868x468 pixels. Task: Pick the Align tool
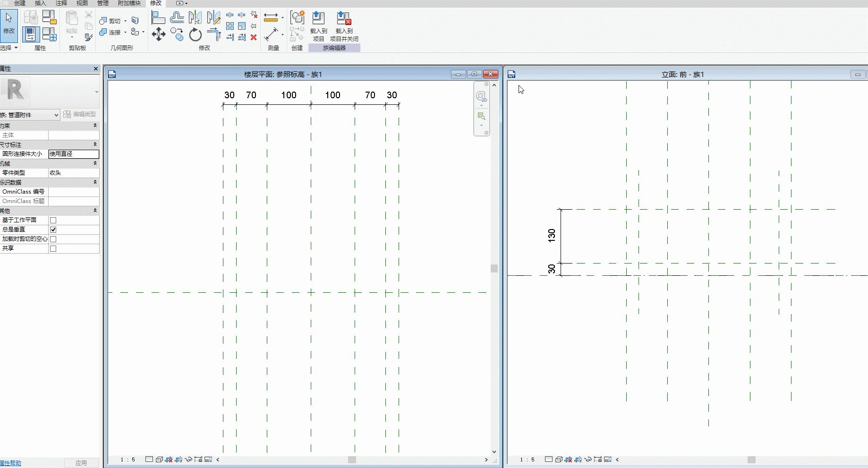[x=158, y=17]
